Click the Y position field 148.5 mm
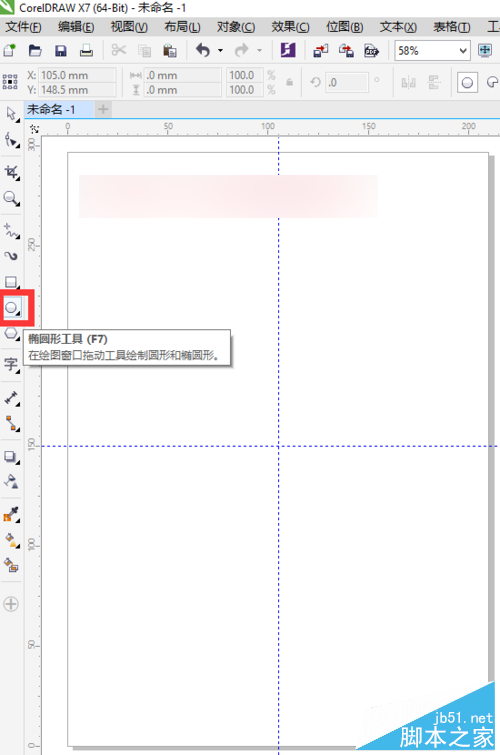The height and width of the screenshot is (755, 500). (77, 90)
